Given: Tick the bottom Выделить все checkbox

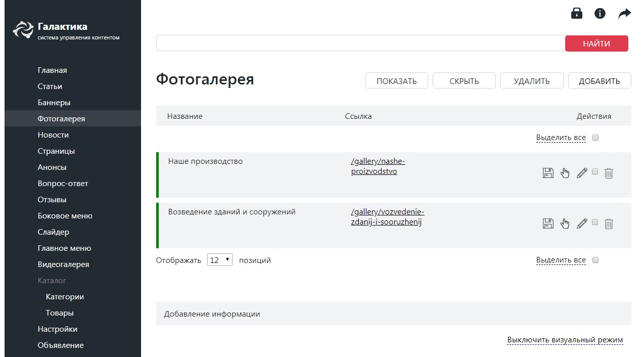Looking at the screenshot, I should coord(595,260).
